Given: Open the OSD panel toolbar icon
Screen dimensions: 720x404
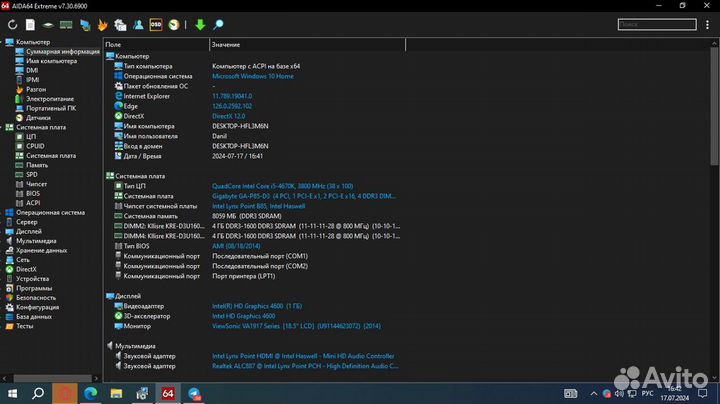Looking at the screenshot, I should [x=156, y=24].
